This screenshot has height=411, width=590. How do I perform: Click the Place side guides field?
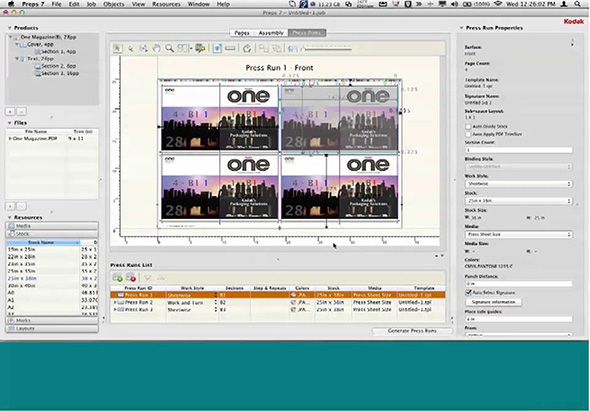(519, 319)
